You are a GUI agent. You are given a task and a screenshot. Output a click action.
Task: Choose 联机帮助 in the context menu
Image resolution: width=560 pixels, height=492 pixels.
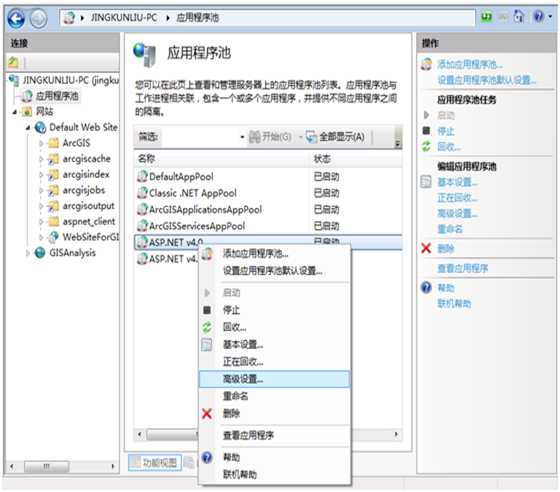point(275,475)
